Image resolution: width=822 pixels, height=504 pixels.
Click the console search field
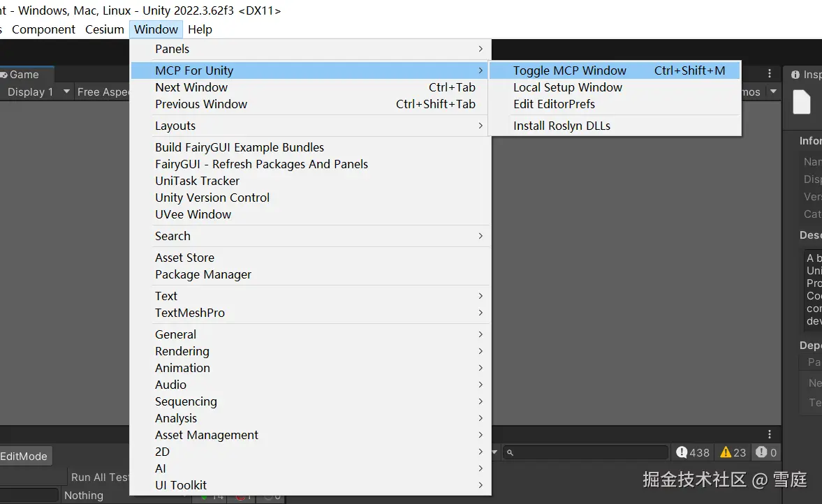click(x=585, y=452)
